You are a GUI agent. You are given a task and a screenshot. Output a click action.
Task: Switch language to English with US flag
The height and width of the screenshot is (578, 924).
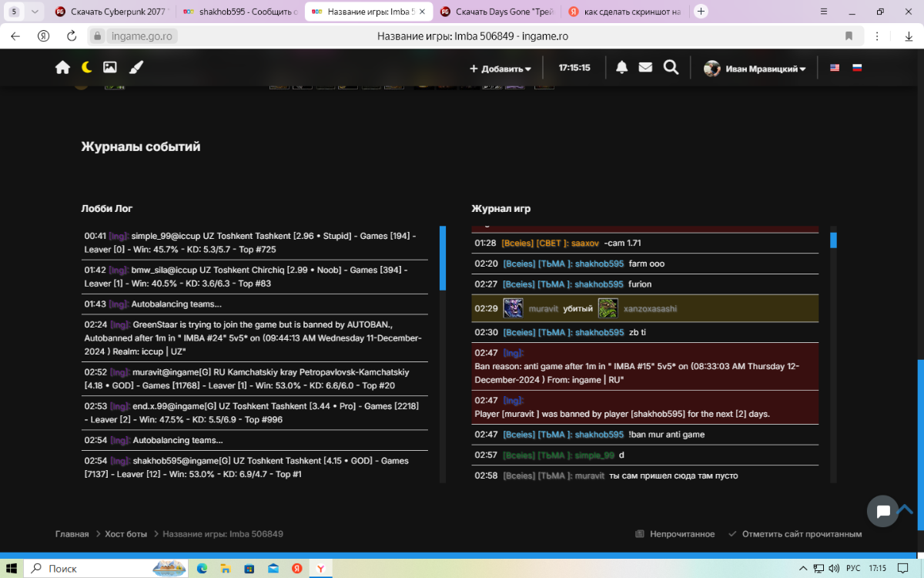835,68
